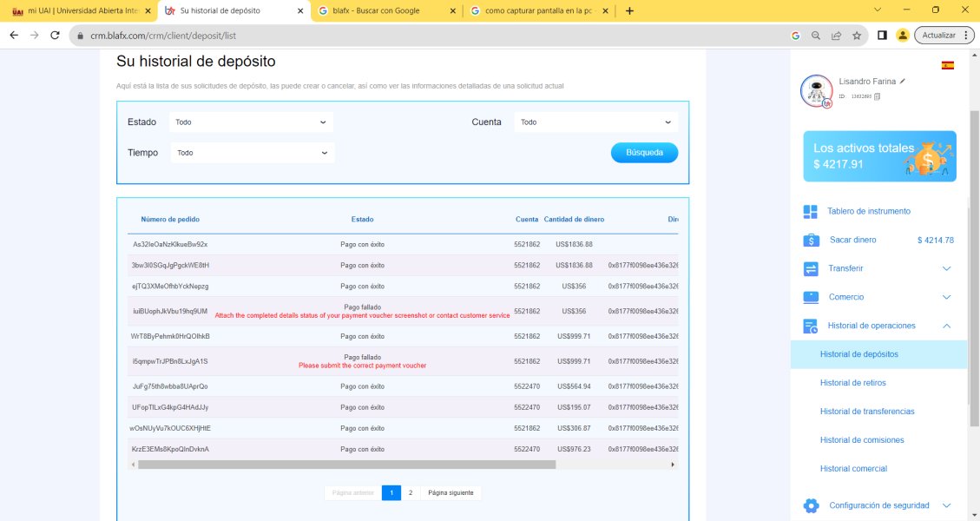Image resolution: width=980 pixels, height=521 pixels.
Task: Open the Tiempo dropdown filter
Action: (x=251, y=153)
